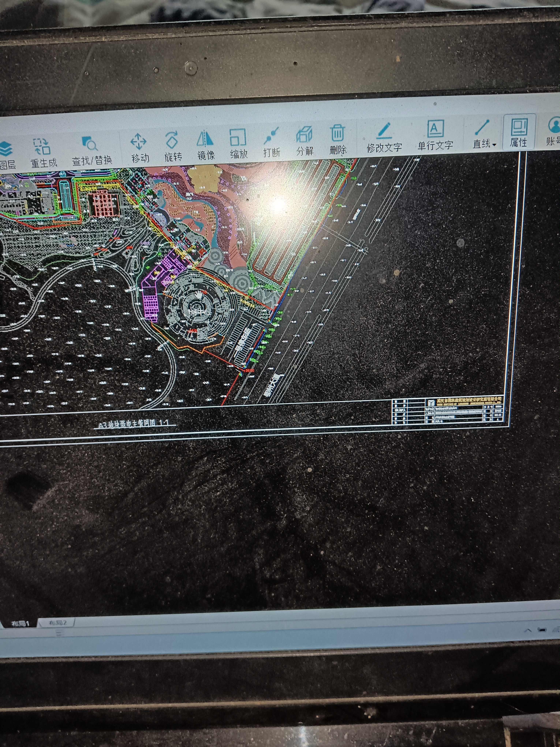560x747 pixels.
Task: Select the 镜像 mirror tool
Action: [206, 145]
